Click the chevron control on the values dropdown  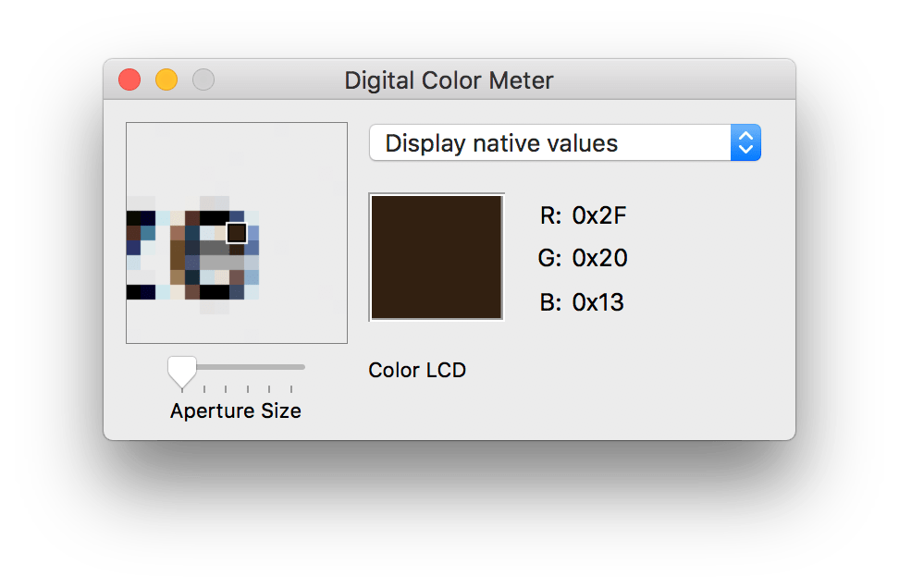tap(747, 142)
